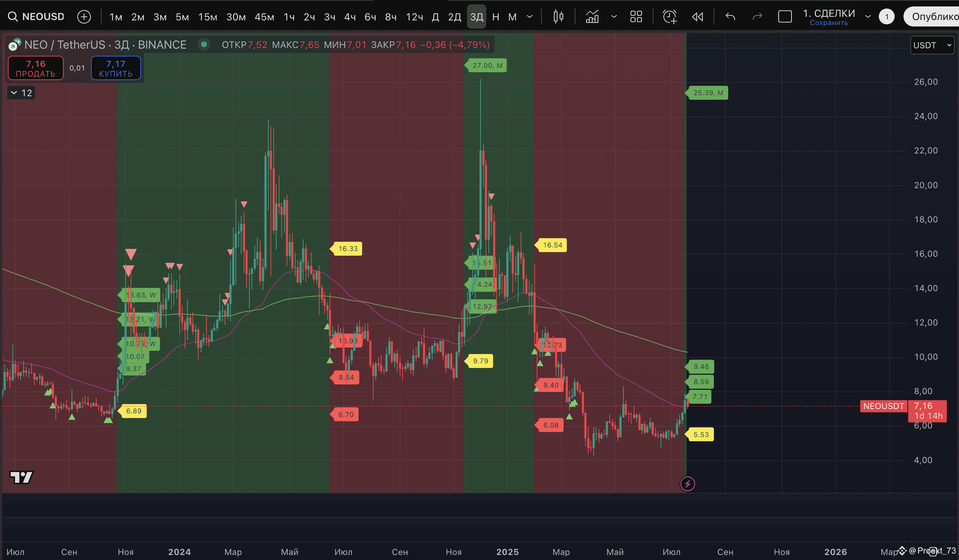
Task: Choose the daily Д timeframe
Action: point(435,17)
